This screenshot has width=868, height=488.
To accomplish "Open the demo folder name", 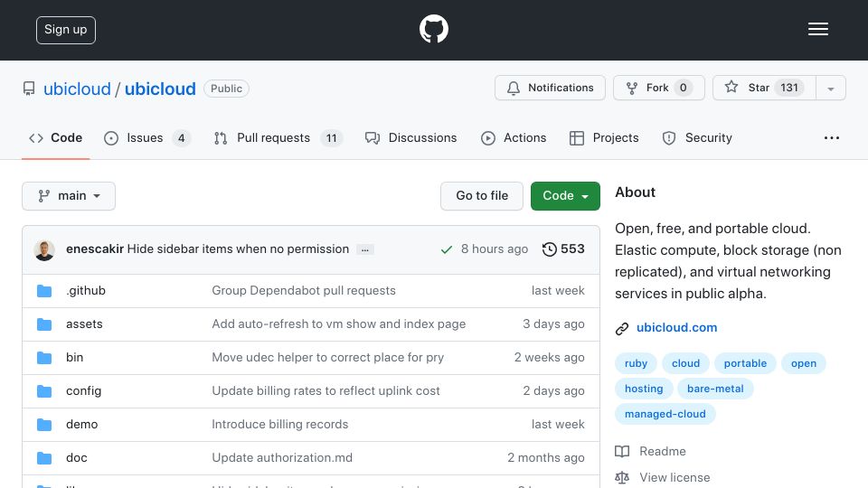I will (82, 425).
